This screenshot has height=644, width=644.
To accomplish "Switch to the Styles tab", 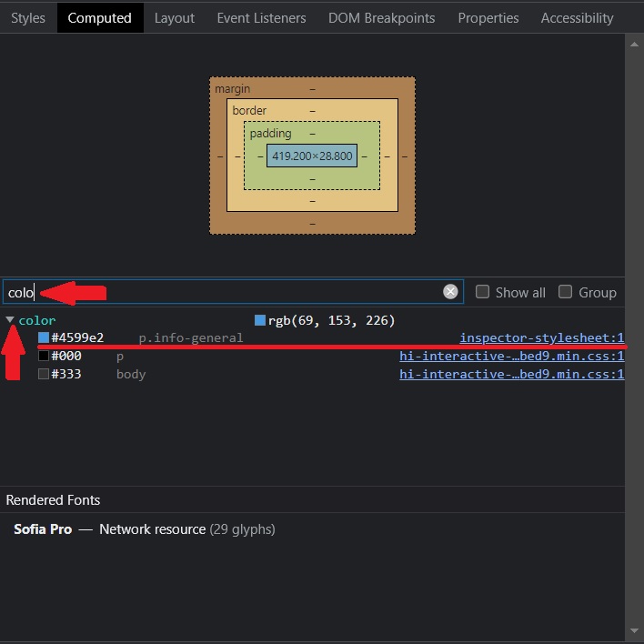I will [x=28, y=18].
